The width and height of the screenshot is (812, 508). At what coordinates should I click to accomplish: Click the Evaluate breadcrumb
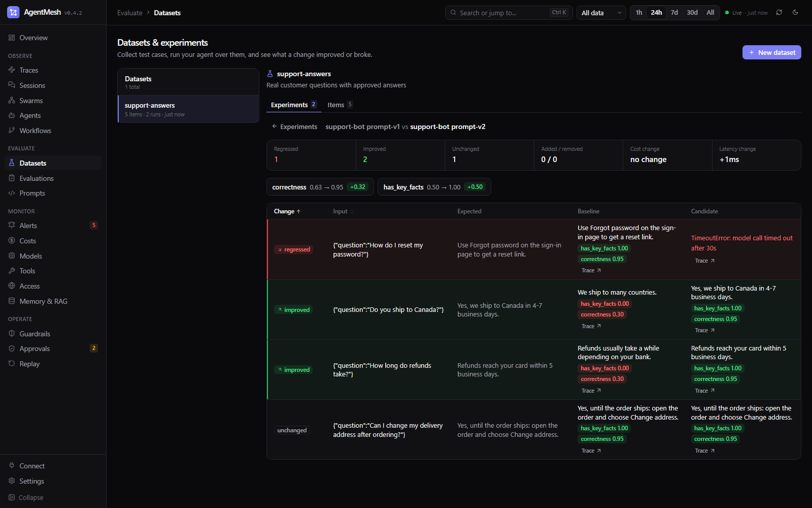click(130, 13)
